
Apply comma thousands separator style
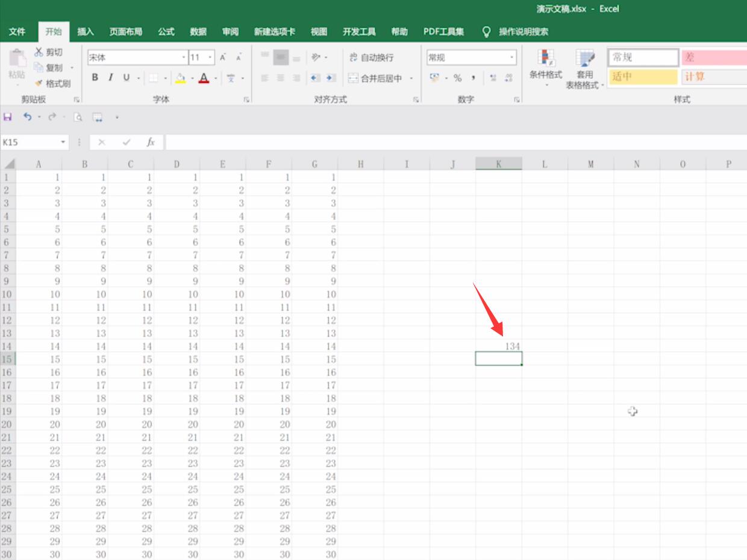point(474,78)
